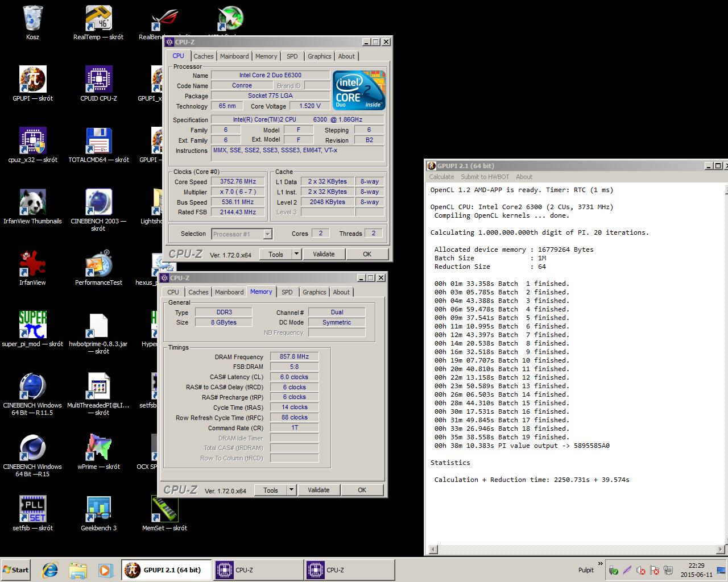This screenshot has height=582, width=728.
Task: Click OK in lower CPU-Z window
Action: tap(362, 490)
